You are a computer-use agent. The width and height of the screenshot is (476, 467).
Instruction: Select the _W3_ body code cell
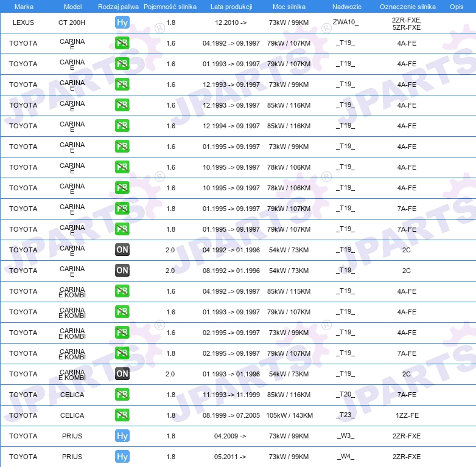346,435
